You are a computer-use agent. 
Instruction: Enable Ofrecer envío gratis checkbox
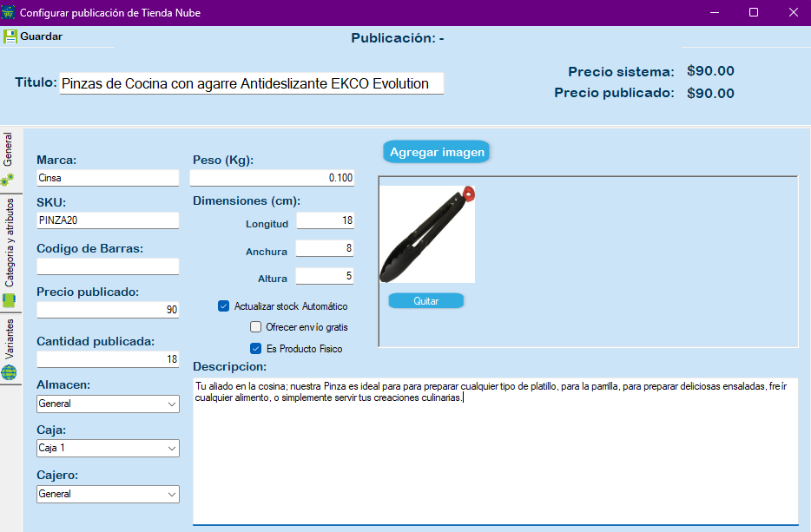(255, 327)
